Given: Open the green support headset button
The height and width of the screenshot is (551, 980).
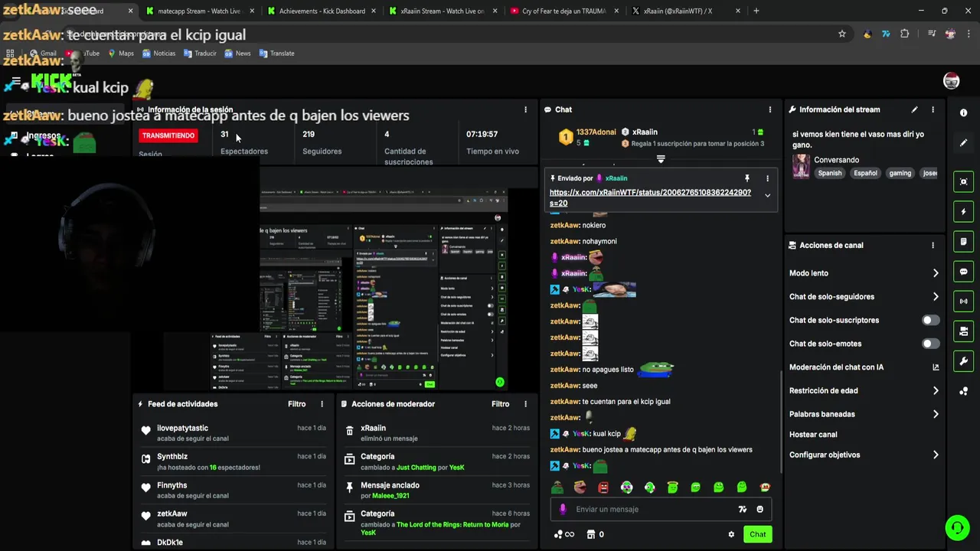Looking at the screenshot, I should [956, 527].
